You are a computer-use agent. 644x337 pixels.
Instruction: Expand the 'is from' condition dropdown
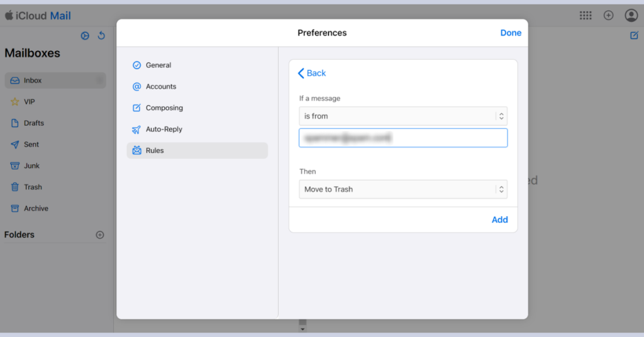point(402,116)
